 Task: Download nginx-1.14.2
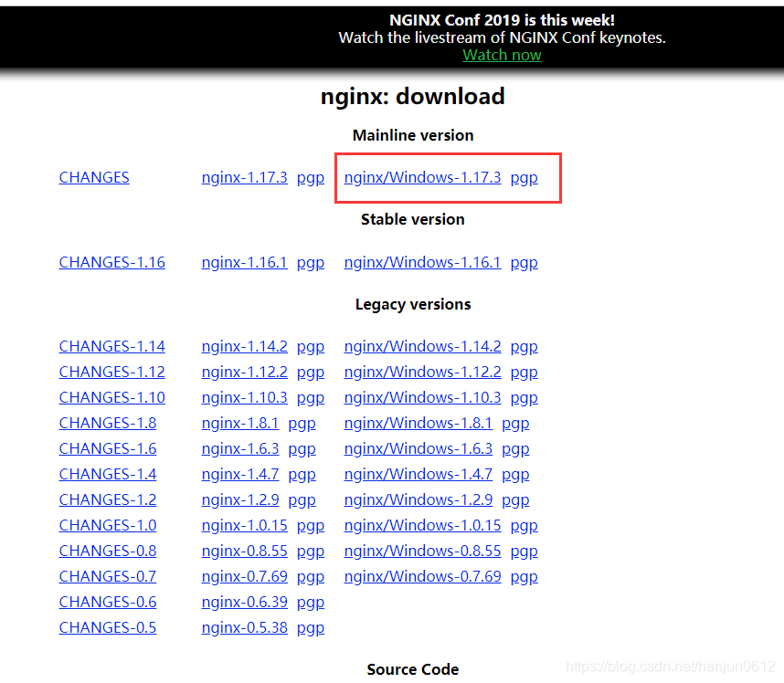coord(245,346)
